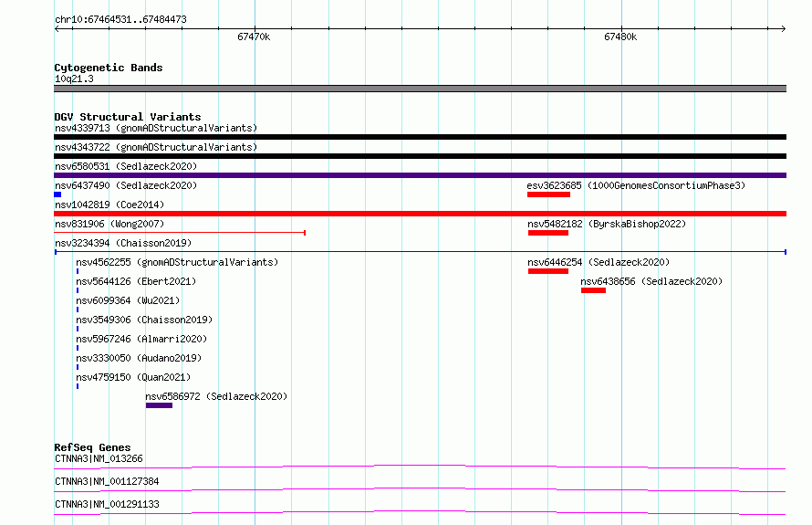Click the blue tick under nsv4562255

[78, 271]
